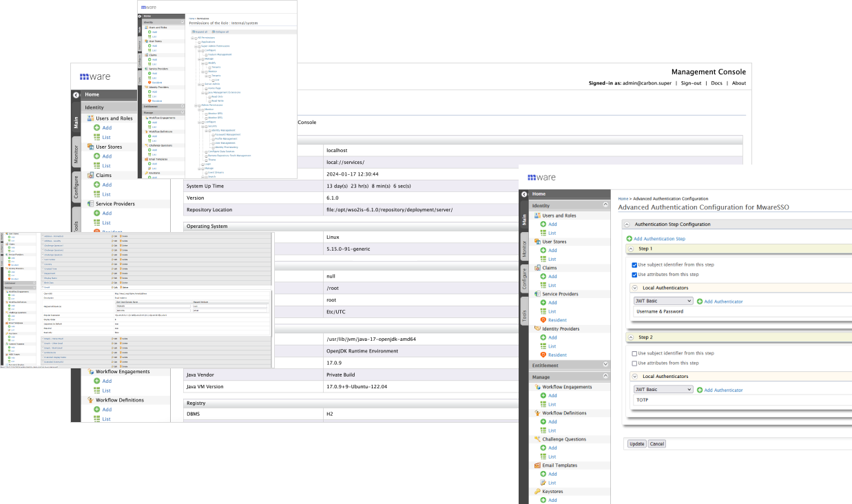852x504 pixels.
Task: Click green Add icon under Users and Roles, SSO window
Action: 543,224
